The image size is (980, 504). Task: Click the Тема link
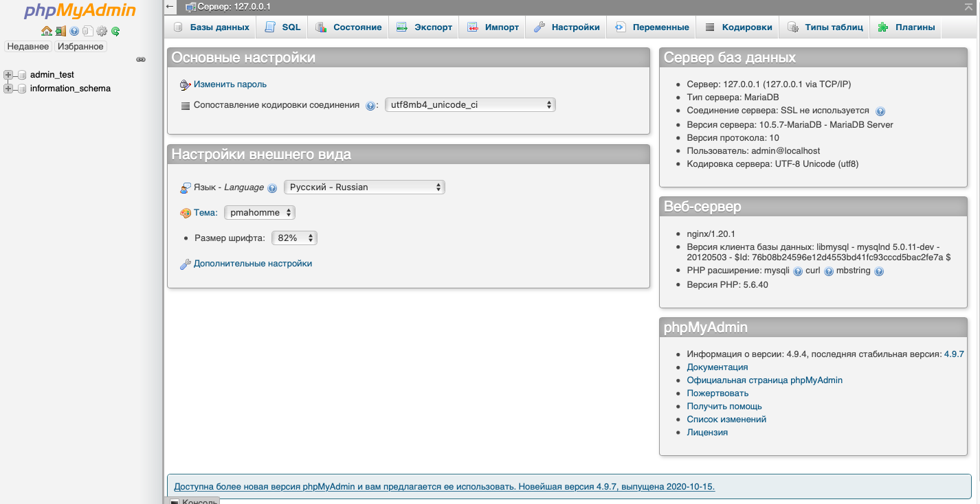(205, 213)
